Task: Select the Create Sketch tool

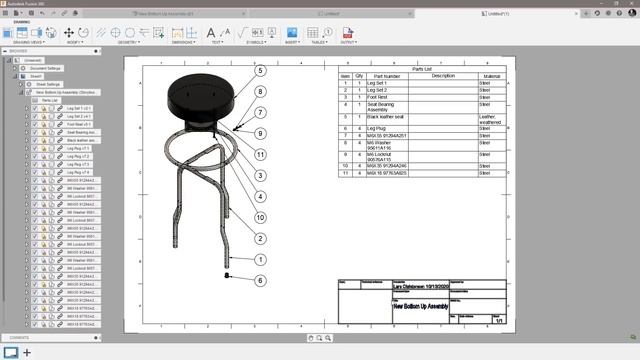Action: click(158, 33)
